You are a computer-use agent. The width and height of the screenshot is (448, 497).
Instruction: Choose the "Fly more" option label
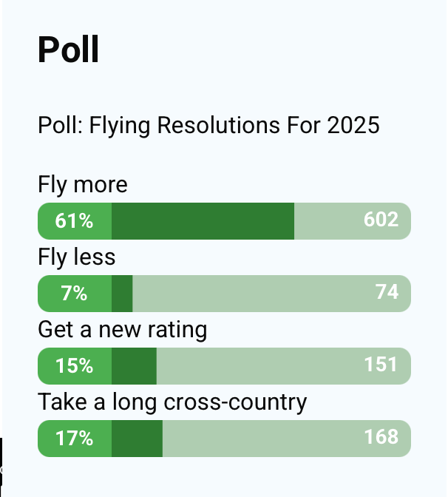tap(82, 184)
